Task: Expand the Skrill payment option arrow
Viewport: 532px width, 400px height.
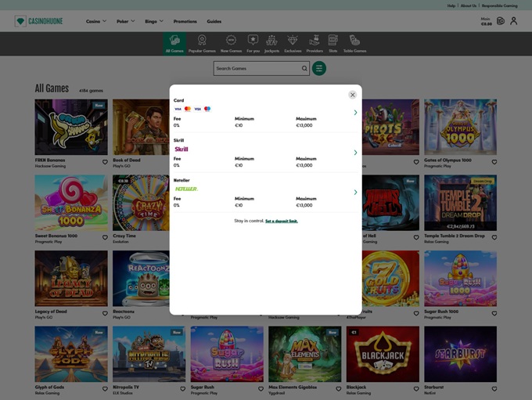Action: (x=355, y=153)
